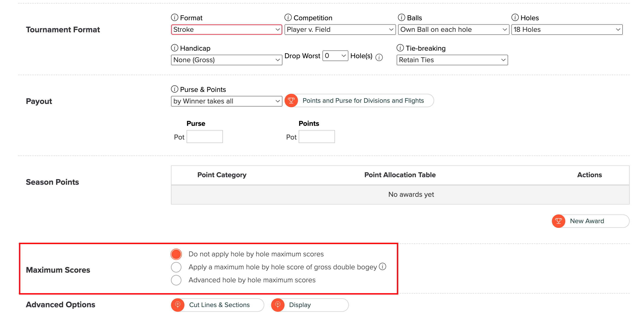Open Cut Lines & Sections options
644x320 pixels.
tap(217, 305)
